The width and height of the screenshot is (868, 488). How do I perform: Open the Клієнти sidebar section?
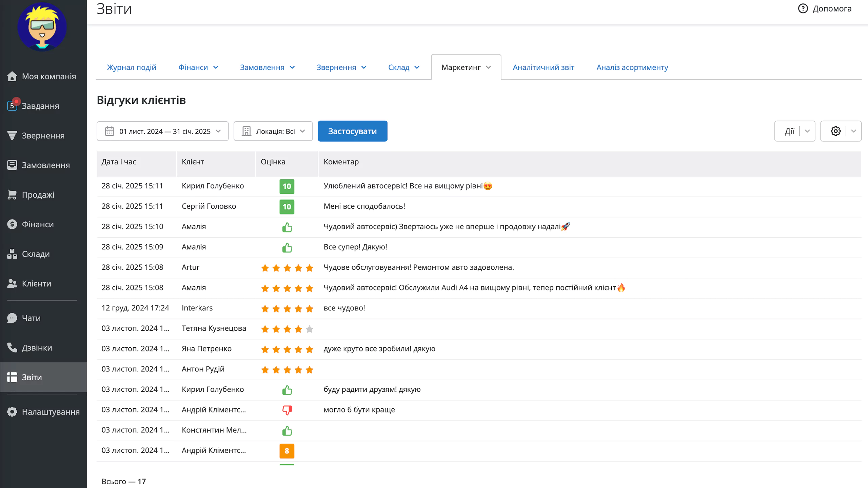coord(43,283)
